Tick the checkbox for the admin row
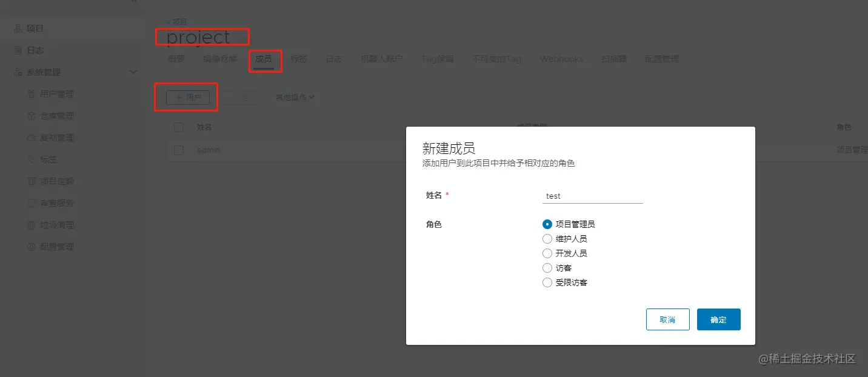 coord(178,150)
